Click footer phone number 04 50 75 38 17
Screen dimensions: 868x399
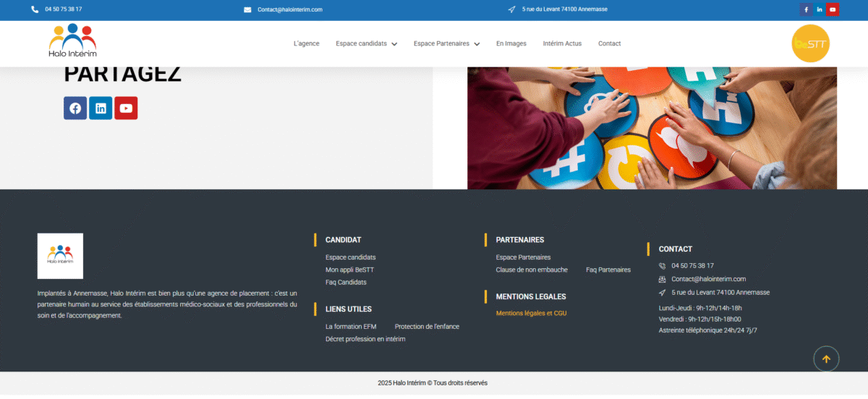click(692, 266)
